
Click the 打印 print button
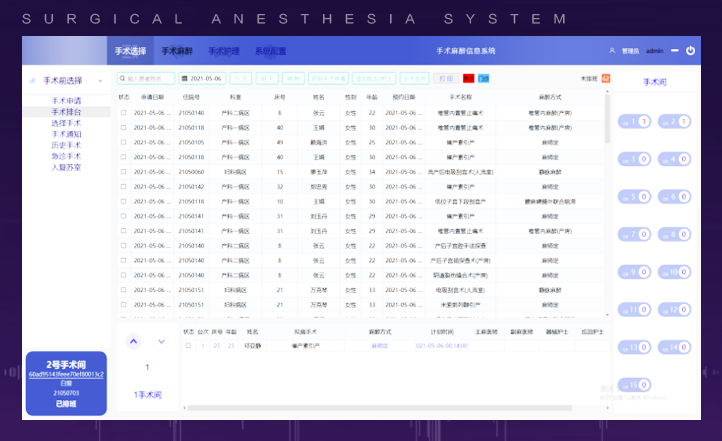pos(445,78)
